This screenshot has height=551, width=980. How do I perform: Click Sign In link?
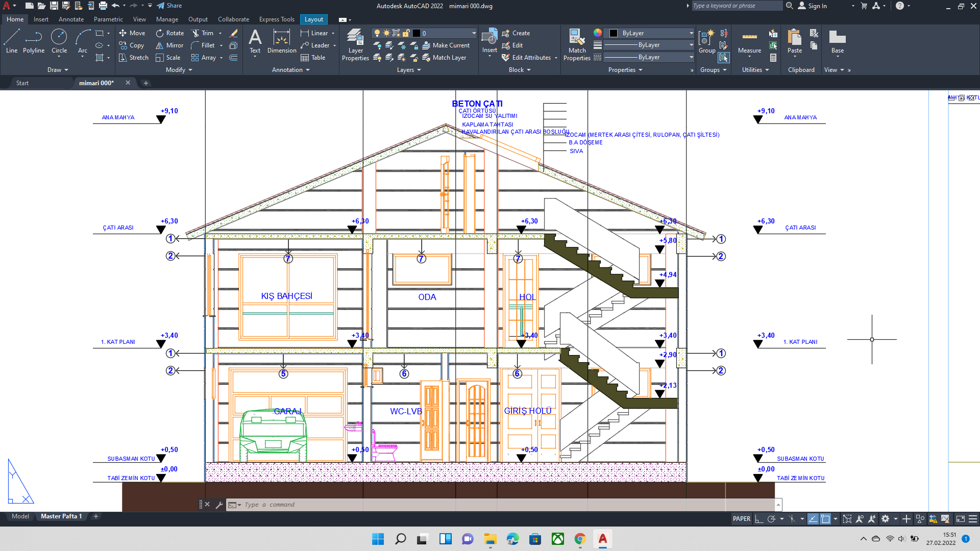coord(817,6)
